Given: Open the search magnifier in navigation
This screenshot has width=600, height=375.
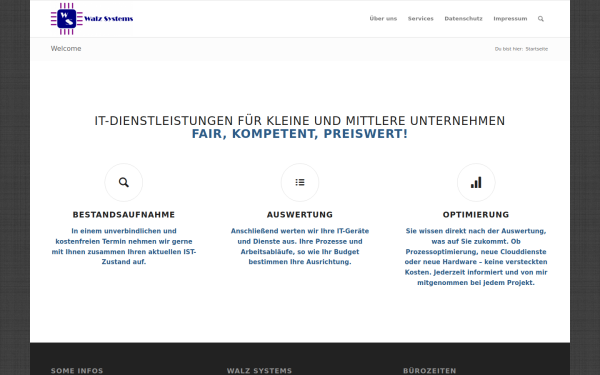Looking at the screenshot, I should tap(541, 19).
